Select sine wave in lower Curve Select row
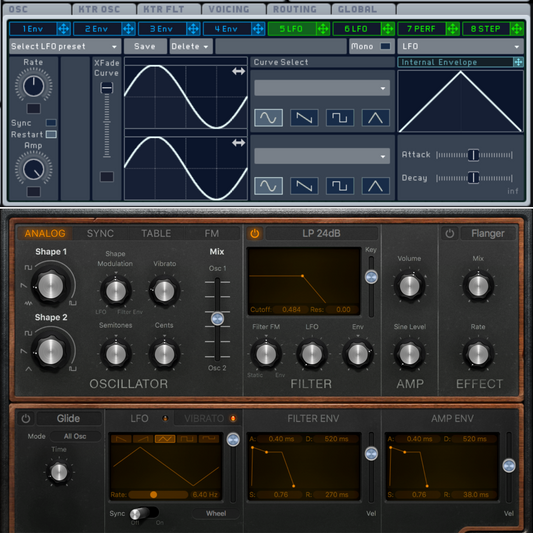Viewport: 533px width, 533px height. pos(269,186)
